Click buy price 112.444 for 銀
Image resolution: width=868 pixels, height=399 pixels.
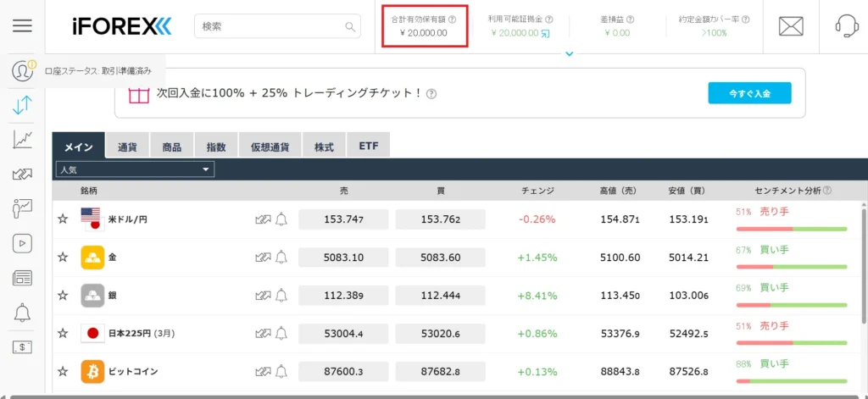(x=441, y=296)
